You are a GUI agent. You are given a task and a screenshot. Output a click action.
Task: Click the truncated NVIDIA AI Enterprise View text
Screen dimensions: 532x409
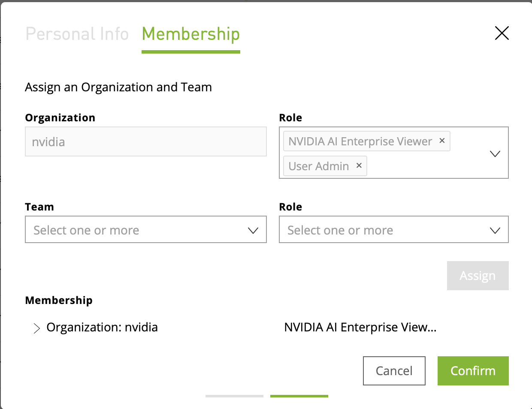(x=360, y=327)
